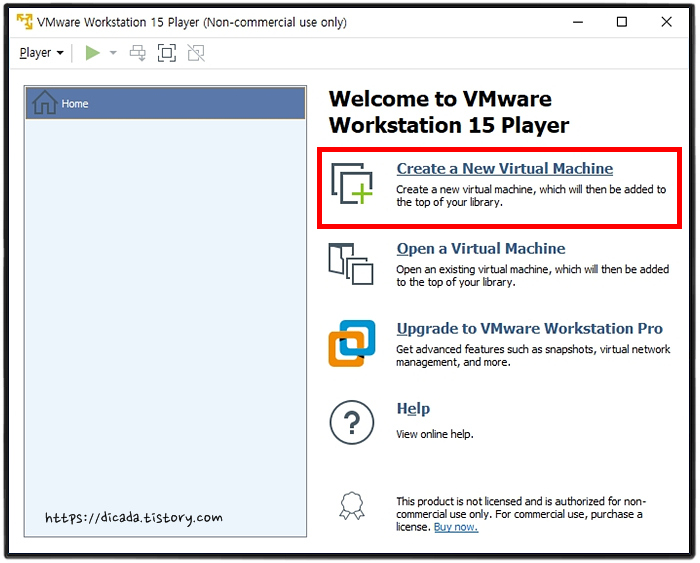
Task: Select Home in the library list
Action: click(x=166, y=103)
